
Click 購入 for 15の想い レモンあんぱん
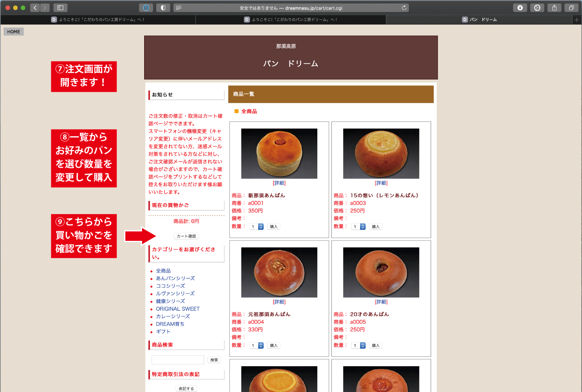click(376, 227)
